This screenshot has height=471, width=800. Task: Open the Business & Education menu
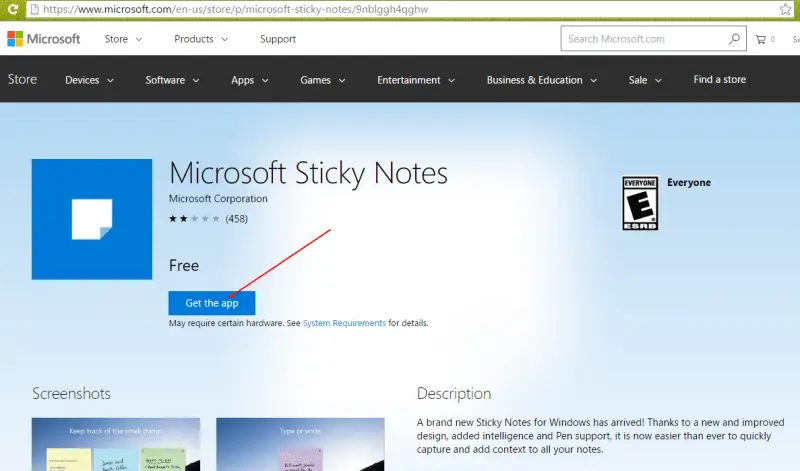(541, 80)
